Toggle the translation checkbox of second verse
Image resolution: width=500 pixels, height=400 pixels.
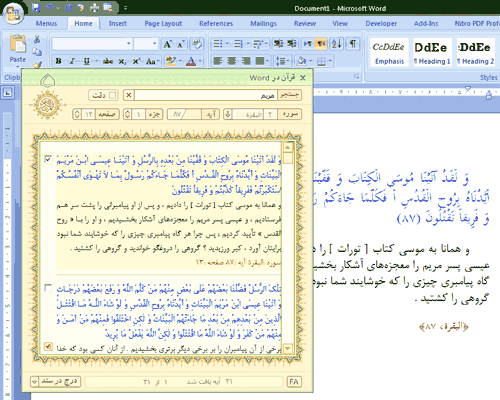48,347
